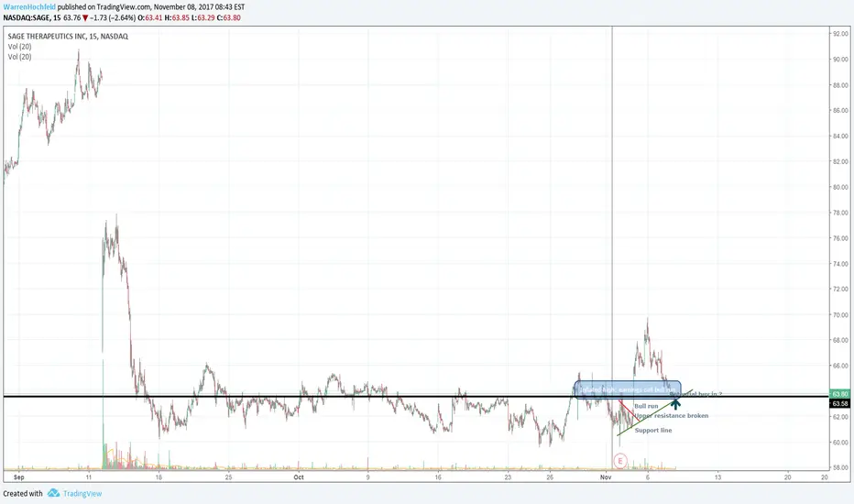This screenshot has height=504, width=854.
Task: Click the low value L:63.29
Action: coord(203,18)
